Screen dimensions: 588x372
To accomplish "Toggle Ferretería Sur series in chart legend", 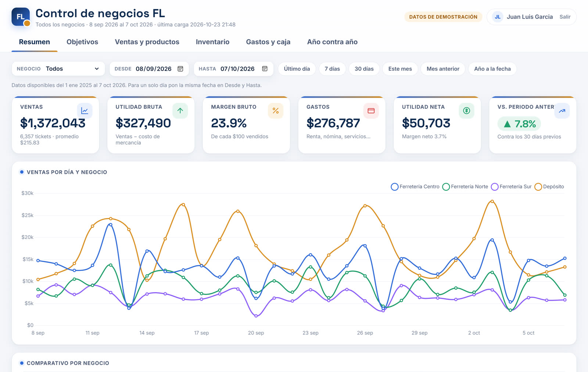I will pos(511,187).
